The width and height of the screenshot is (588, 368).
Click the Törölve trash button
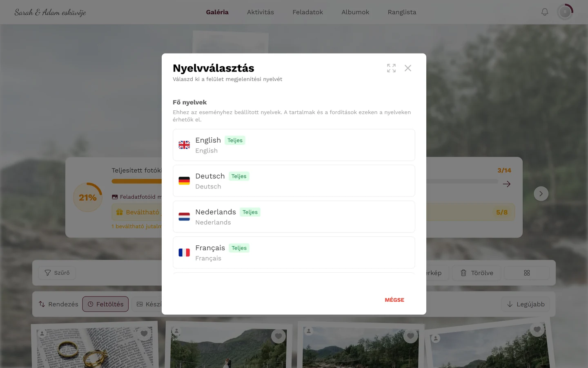477,273
